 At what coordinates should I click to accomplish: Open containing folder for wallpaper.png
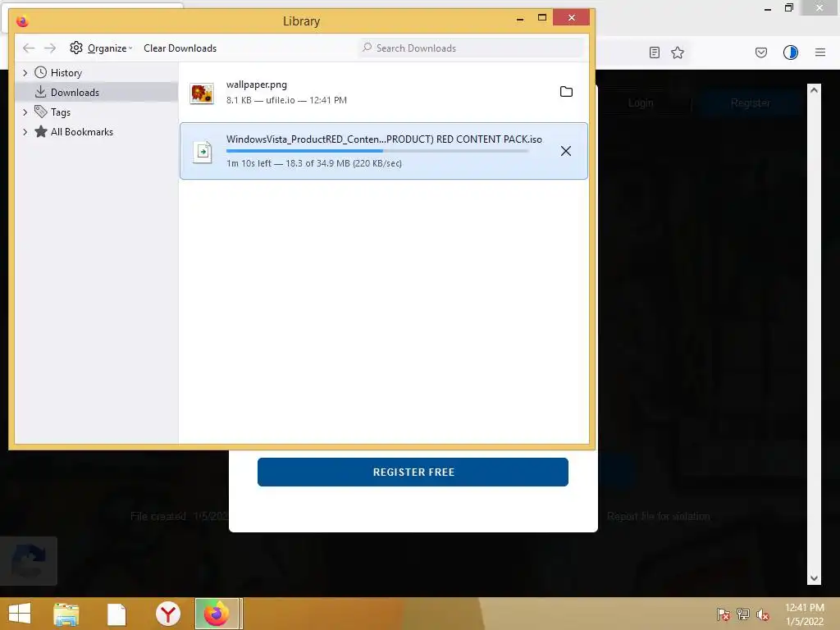coord(566,92)
